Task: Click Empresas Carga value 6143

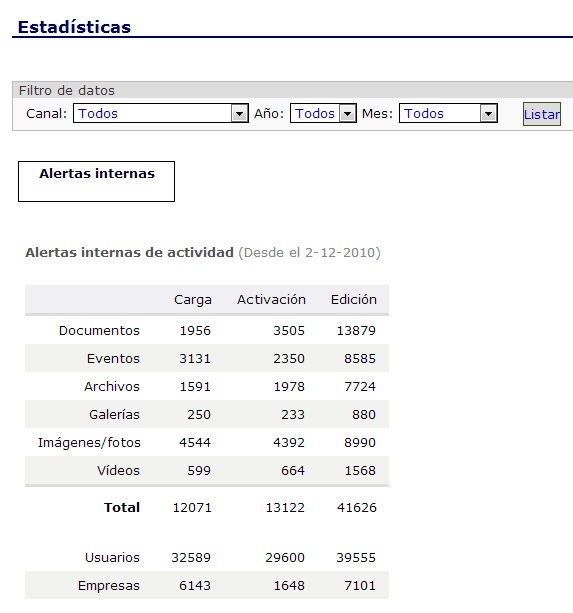Action: pos(195,586)
